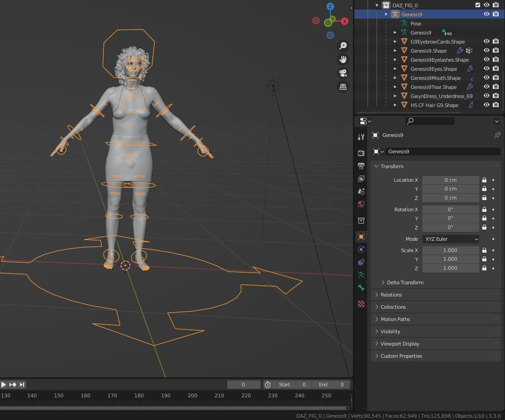505x420 pixels.
Task: Switch perspective/orthographic grid icon
Action: pyautogui.click(x=343, y=87)
